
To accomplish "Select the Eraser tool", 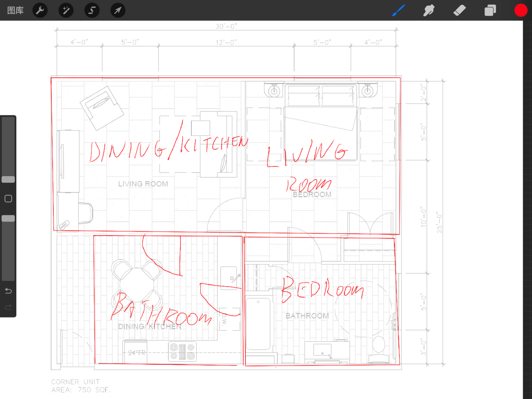I will click(x=460, y=10).
